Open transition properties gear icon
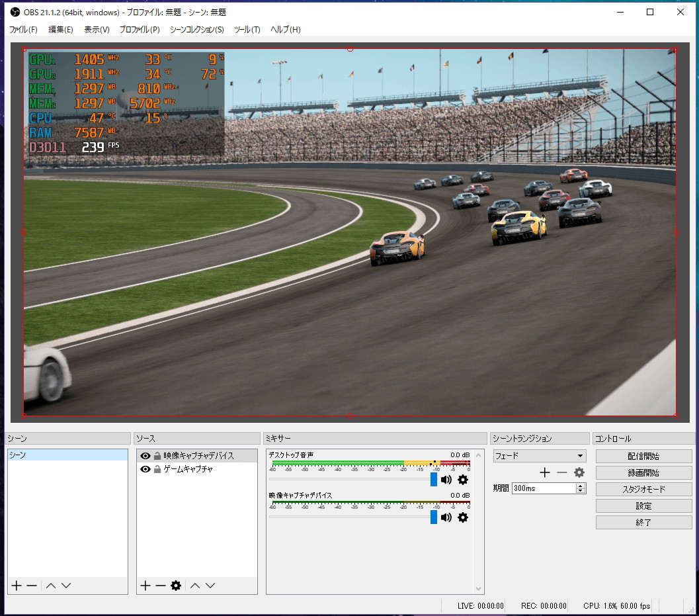 579,472
